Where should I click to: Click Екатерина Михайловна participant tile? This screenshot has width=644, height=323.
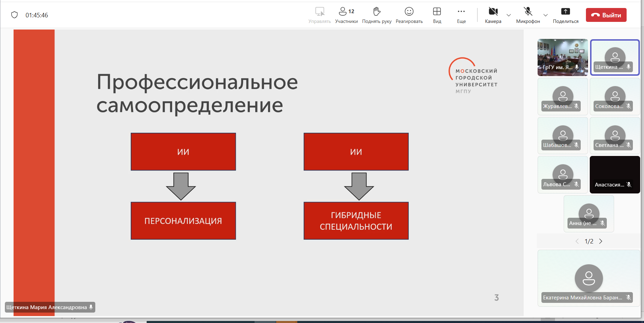(588, 278)
